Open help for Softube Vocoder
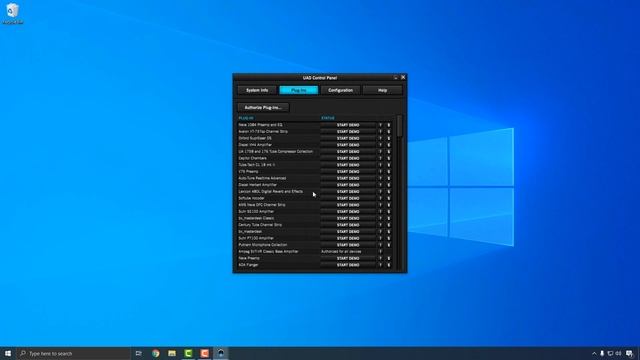This screenshot has width=640, height=360. click(380, 198)
